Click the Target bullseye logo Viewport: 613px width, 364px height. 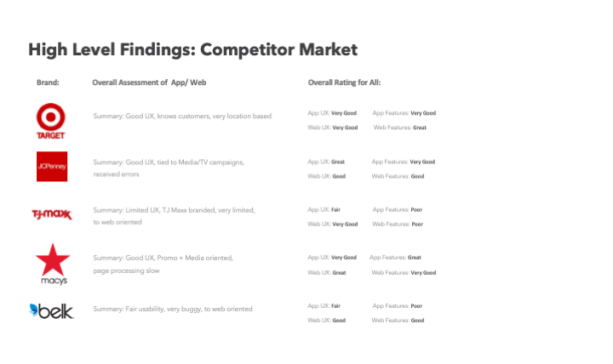coord(51,120)
